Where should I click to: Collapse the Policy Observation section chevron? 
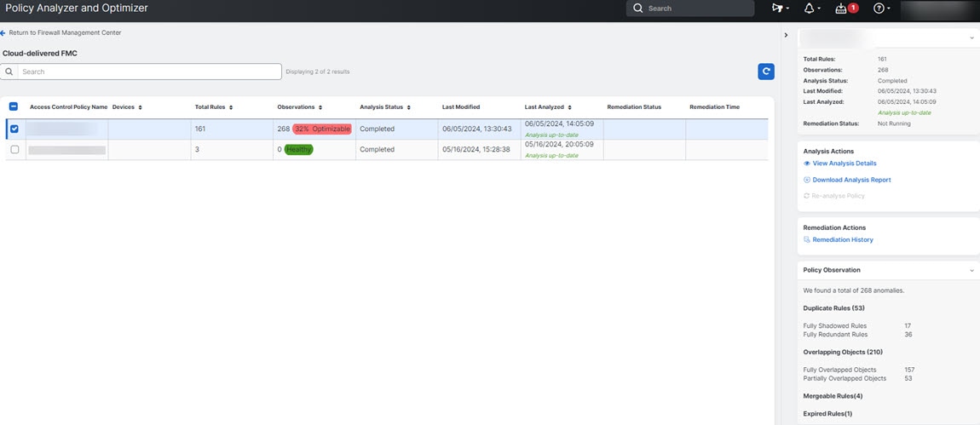pos(971,271)
